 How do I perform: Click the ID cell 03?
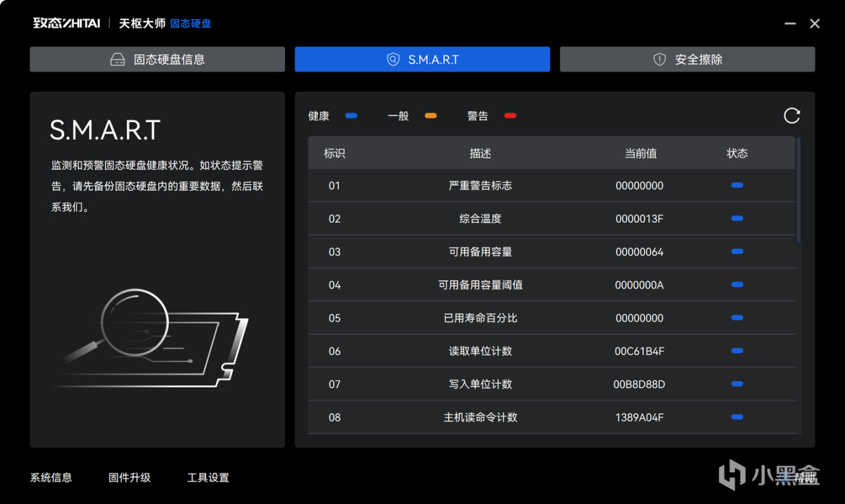tap(335, 251)
